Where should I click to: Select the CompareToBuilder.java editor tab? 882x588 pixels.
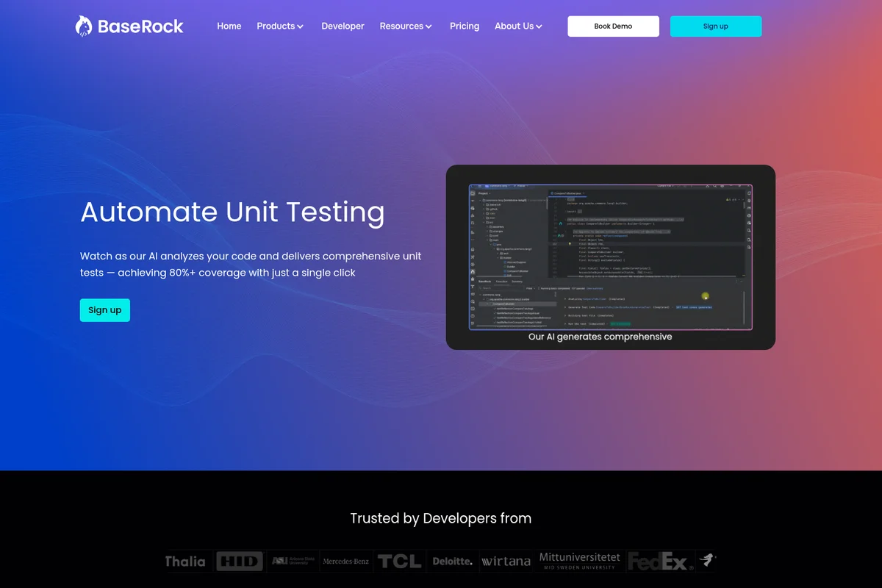tap(566, 193)
